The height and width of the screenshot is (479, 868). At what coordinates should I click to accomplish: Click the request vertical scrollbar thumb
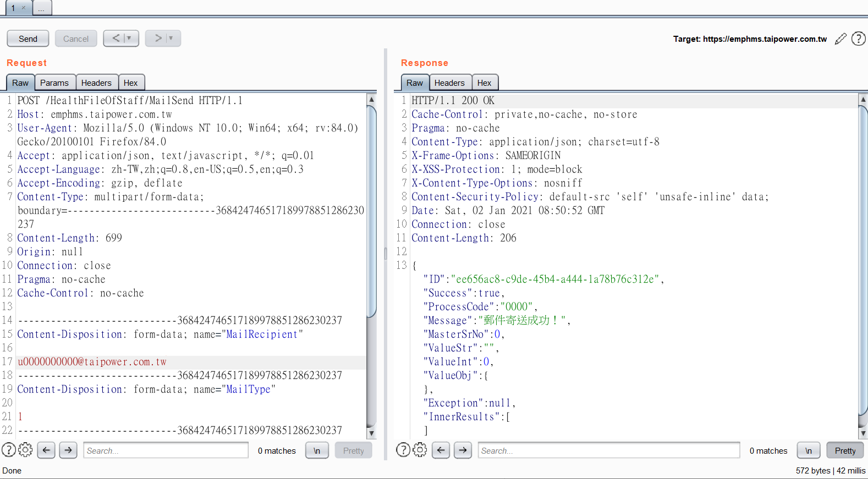click(371, 211)
